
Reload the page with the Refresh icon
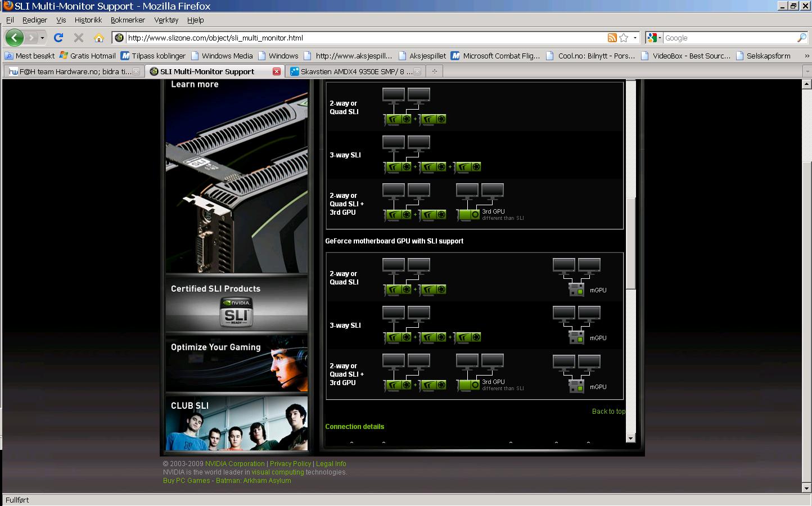pos(58,38)
